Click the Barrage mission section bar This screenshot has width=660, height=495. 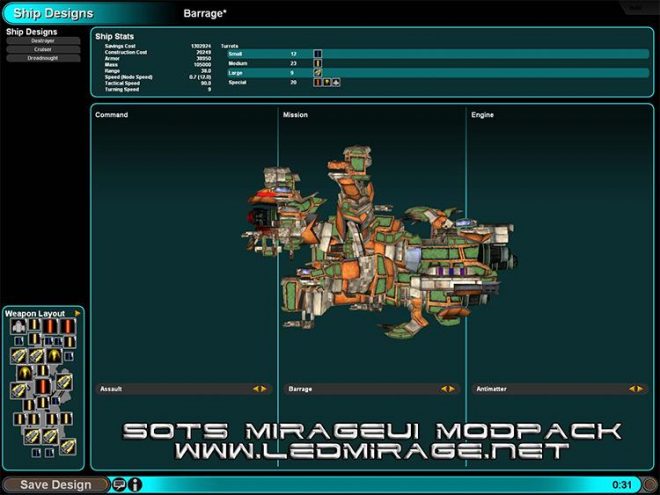372,389
